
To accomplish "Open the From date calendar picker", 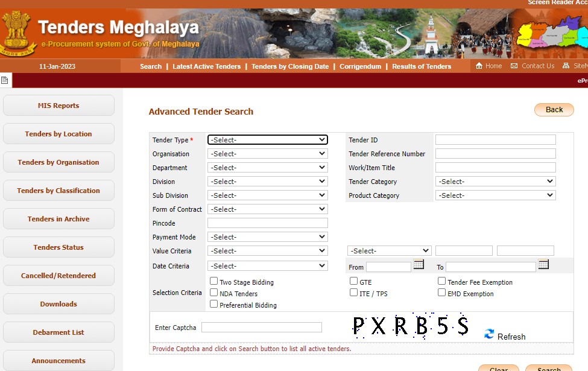I will (x=419, y=264).
